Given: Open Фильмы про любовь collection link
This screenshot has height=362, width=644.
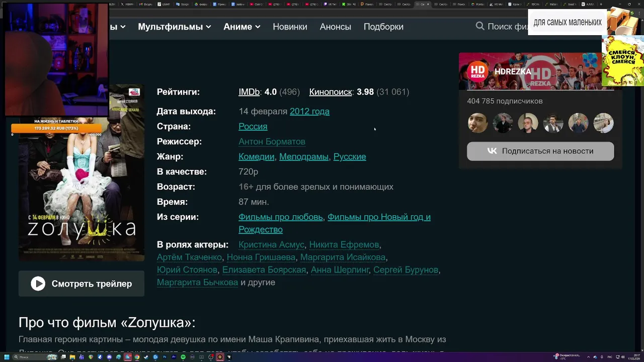Looking at the screenshot, I should (x=280, y=217).
